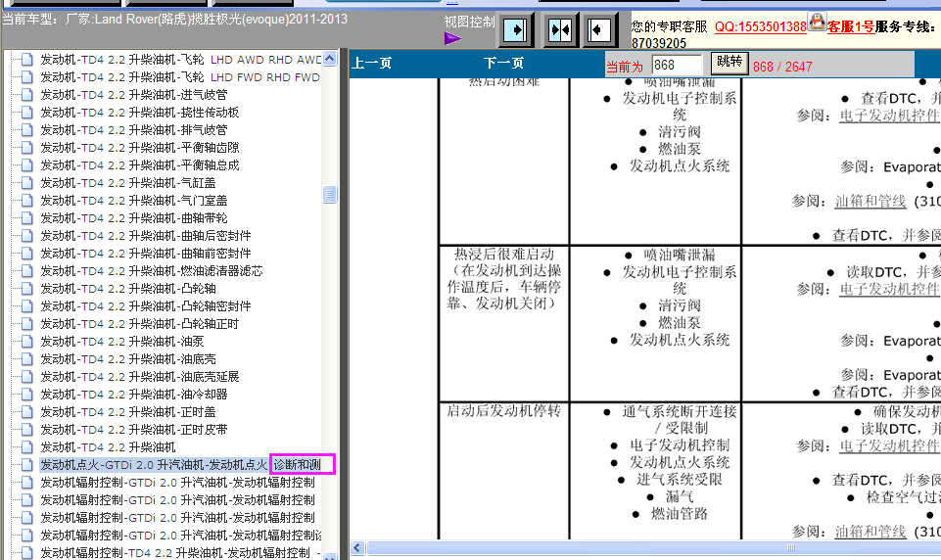
Task: Focus the page number input showing 868
Action: (677, 65)
